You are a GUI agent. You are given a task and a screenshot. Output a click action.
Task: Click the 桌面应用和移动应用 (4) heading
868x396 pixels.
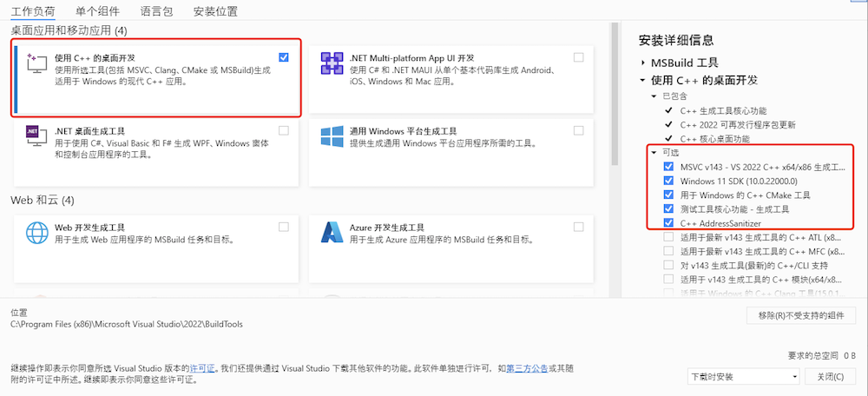pyautogui.click(x=69, y=31)
